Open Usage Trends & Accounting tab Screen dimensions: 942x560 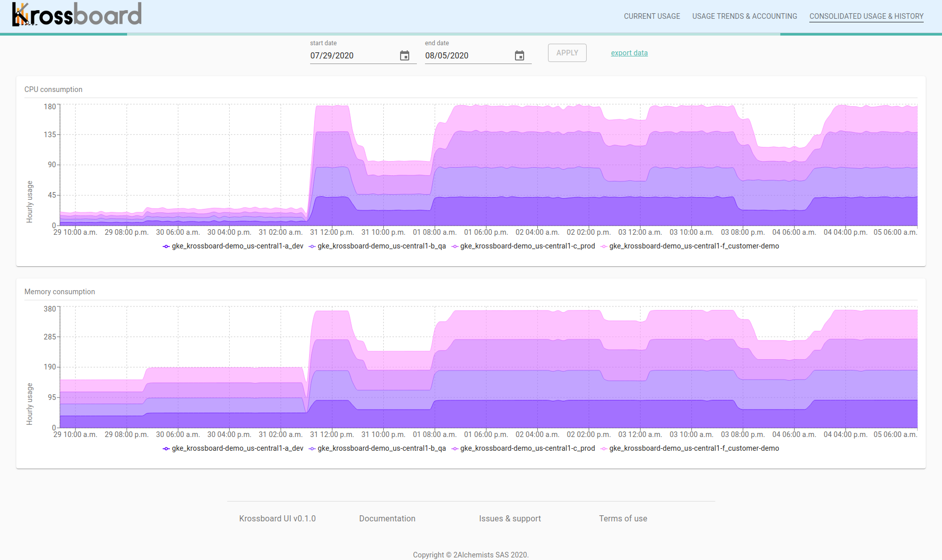tap(744, 16)
